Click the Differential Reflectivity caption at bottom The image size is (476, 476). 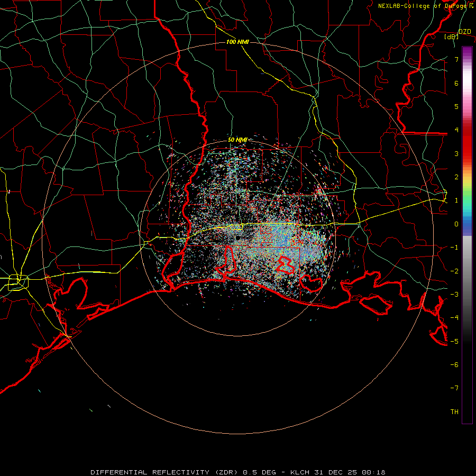pos(238,472)
